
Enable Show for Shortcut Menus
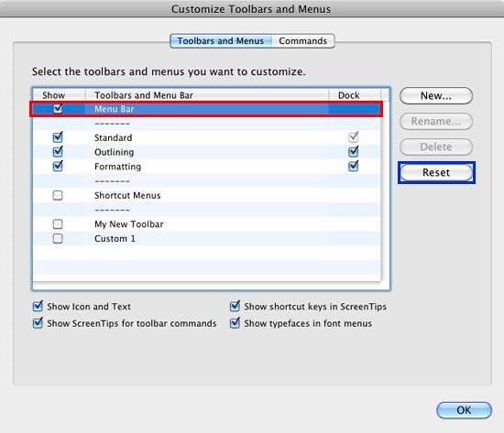(x=58, y=195)
